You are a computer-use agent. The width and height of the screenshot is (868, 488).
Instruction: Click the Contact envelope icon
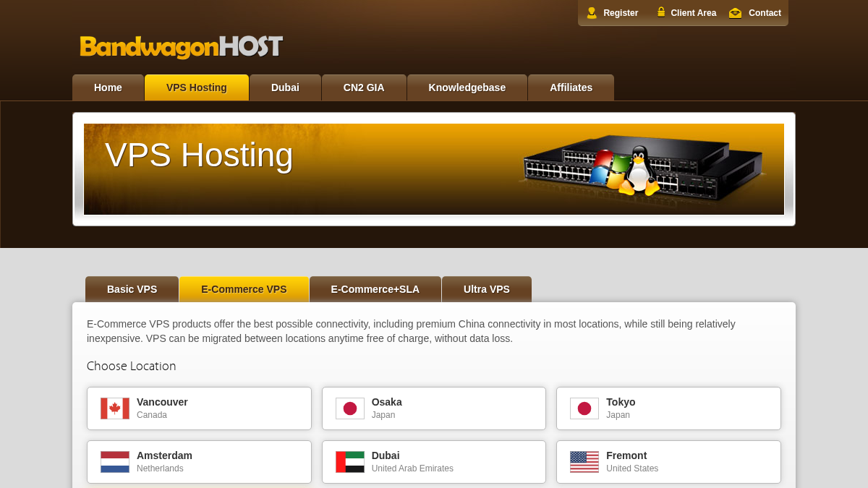click(735, 13)
